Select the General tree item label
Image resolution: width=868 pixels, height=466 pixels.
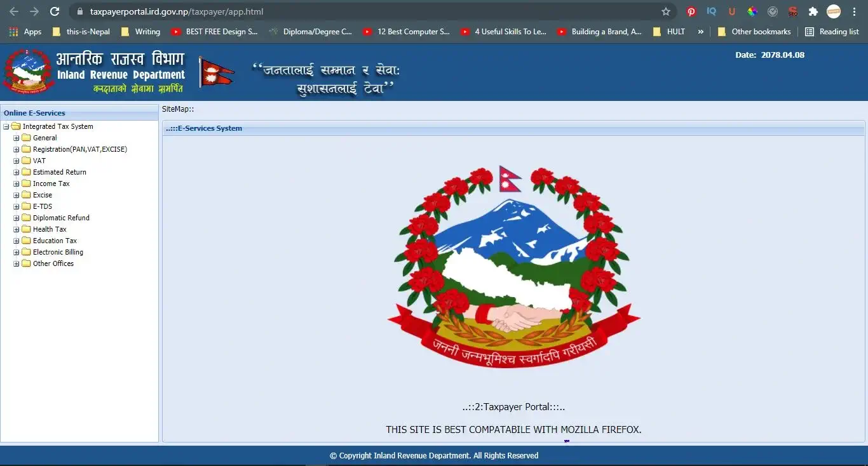(45, 138)
